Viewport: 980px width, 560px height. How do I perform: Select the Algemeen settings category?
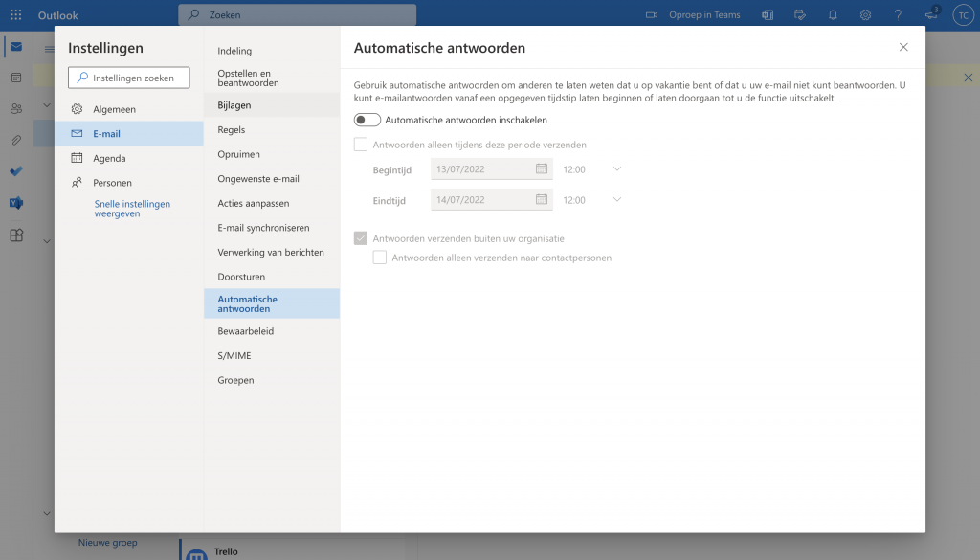click(129, 109)
